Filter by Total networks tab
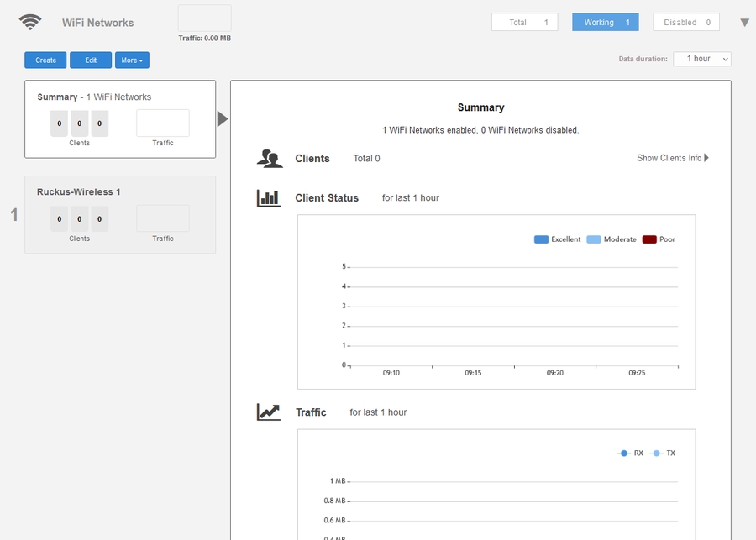756x540 pixels. (x=525, y=23)
